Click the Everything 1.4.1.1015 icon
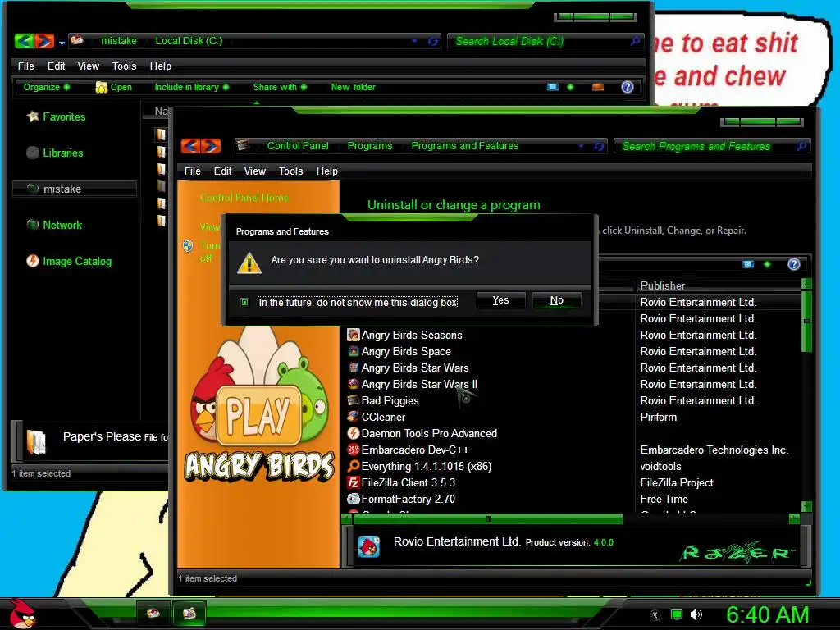This screenshot has width=840, height=630. (353, 466)
